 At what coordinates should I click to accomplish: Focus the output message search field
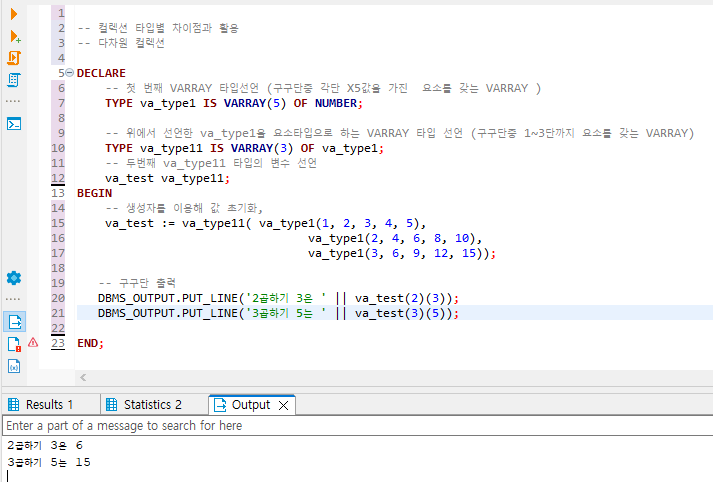coord(357,426)
